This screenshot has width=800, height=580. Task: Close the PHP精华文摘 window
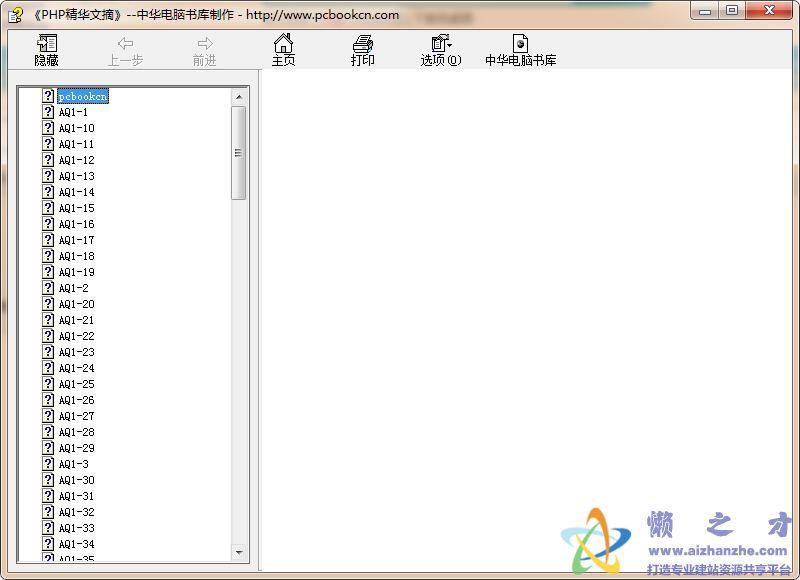click(769, 11)
